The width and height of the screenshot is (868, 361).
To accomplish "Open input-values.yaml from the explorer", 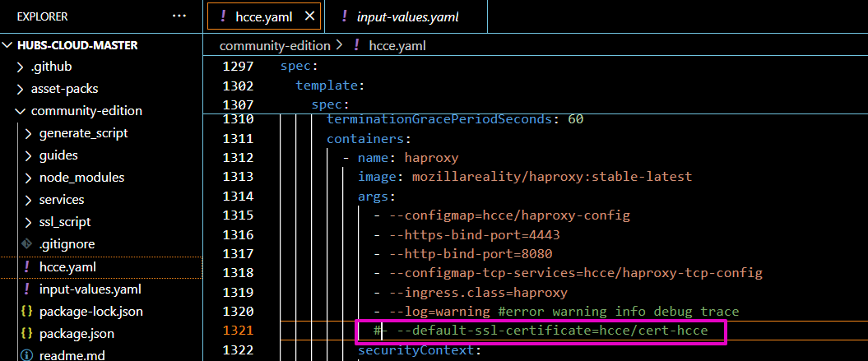I will 91,289.
